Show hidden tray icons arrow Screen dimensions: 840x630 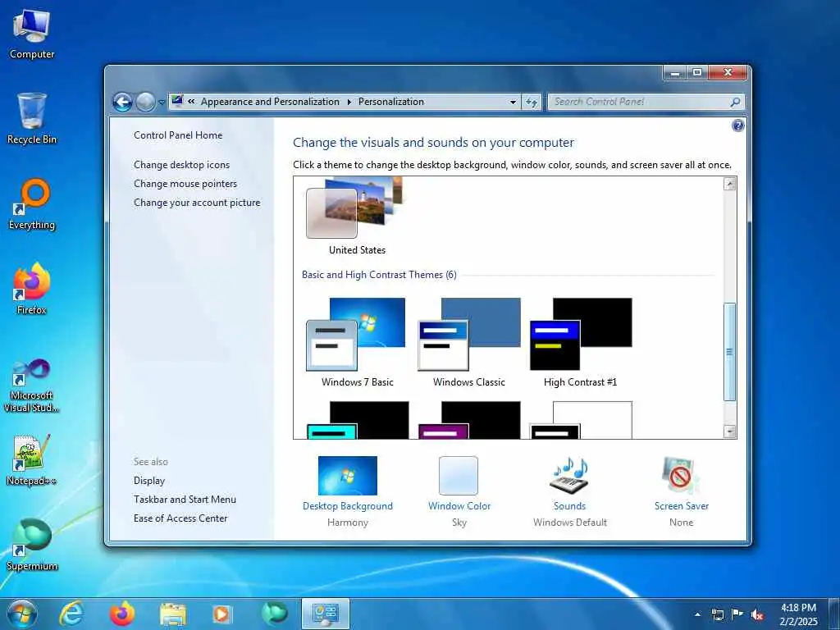[697, 614]
